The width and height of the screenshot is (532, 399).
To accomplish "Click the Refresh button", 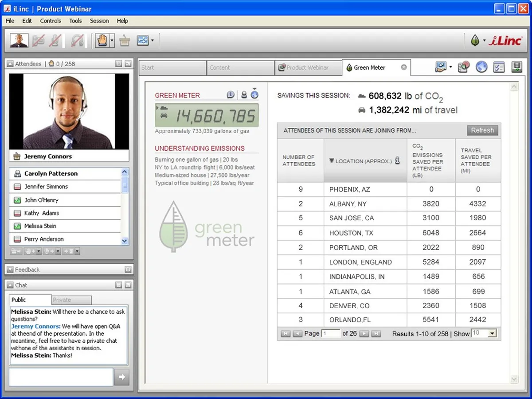I will pos(482,130).
